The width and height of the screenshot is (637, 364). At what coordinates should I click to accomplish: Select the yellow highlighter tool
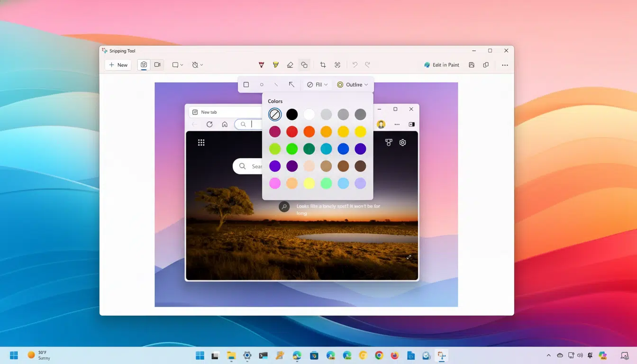(x=276, y=65)
